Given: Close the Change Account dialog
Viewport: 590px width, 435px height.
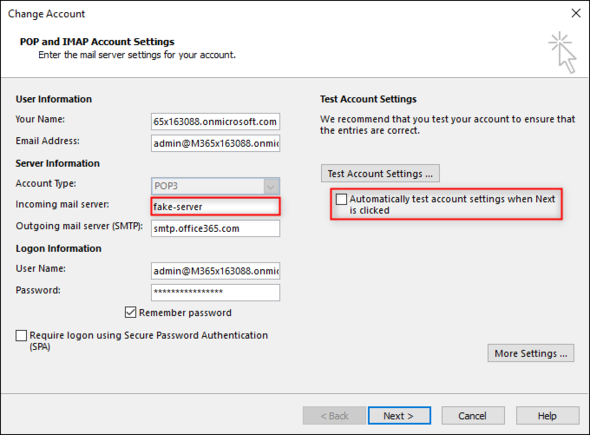Looking at the screenshot, I should pos(576,14).
